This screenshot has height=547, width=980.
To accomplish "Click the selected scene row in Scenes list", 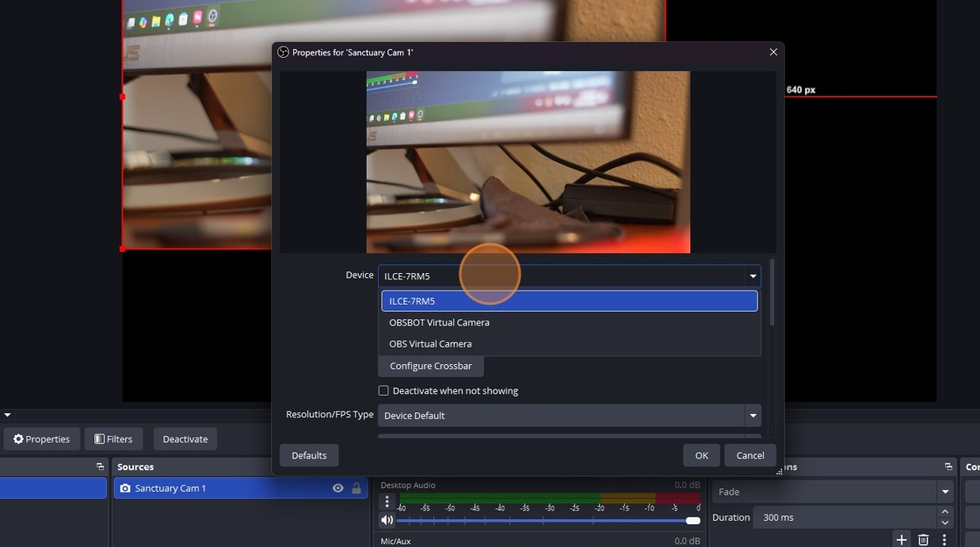I will (53, 488).
